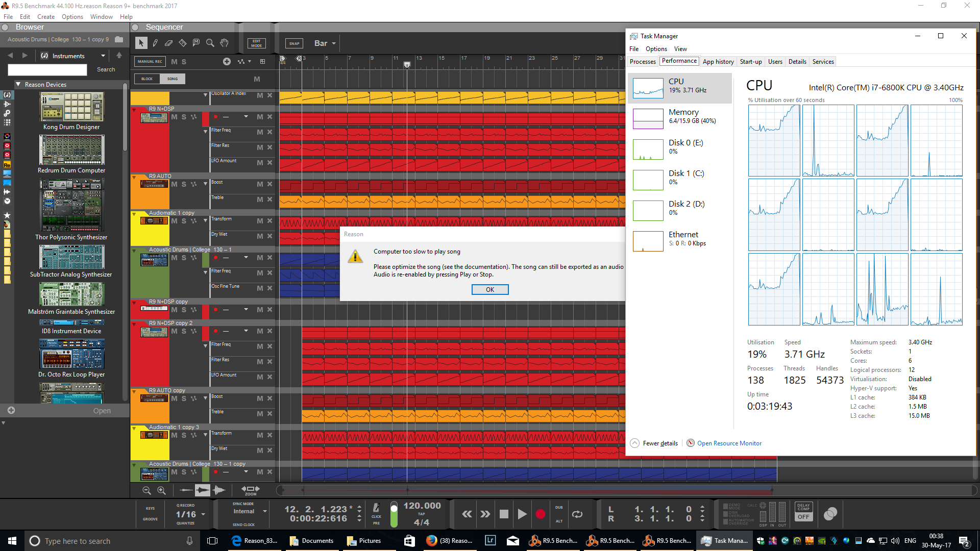The width and height of the screenshot is (980, 551).
Task: Open Task View on the taskbar
Action: point(212,541)
